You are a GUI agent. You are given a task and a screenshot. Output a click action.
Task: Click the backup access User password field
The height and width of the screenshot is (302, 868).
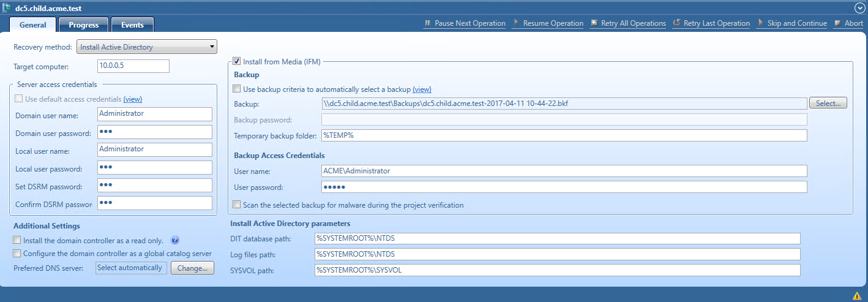click(564, 187)
